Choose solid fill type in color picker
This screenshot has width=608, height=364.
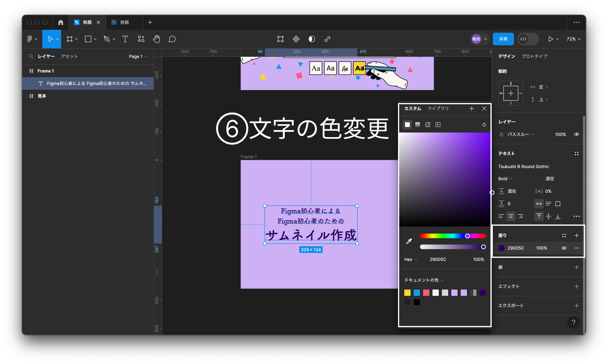click(x=407, y=125)
